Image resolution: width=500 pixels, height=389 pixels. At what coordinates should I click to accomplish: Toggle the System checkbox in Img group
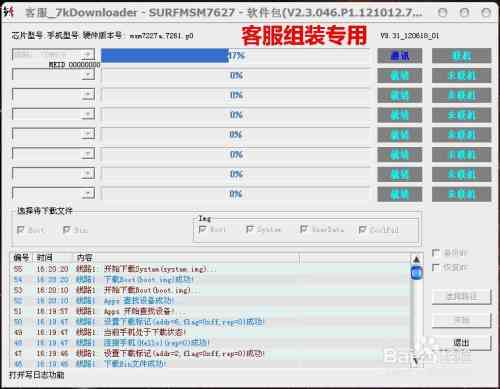tap(250, 229)
